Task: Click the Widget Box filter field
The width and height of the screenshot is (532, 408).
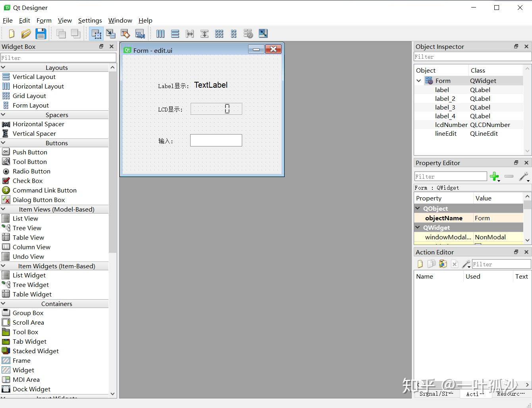Action: [58, 58]
